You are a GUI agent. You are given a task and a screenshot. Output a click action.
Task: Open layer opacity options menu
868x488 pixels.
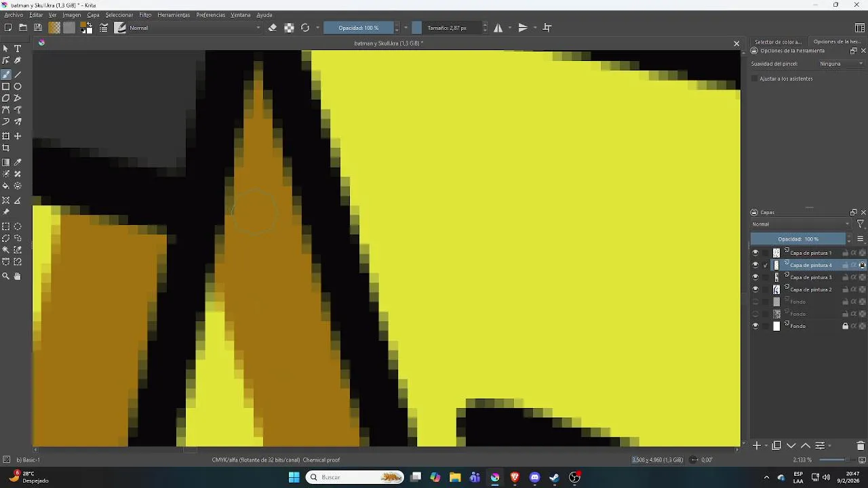[861, 239]
